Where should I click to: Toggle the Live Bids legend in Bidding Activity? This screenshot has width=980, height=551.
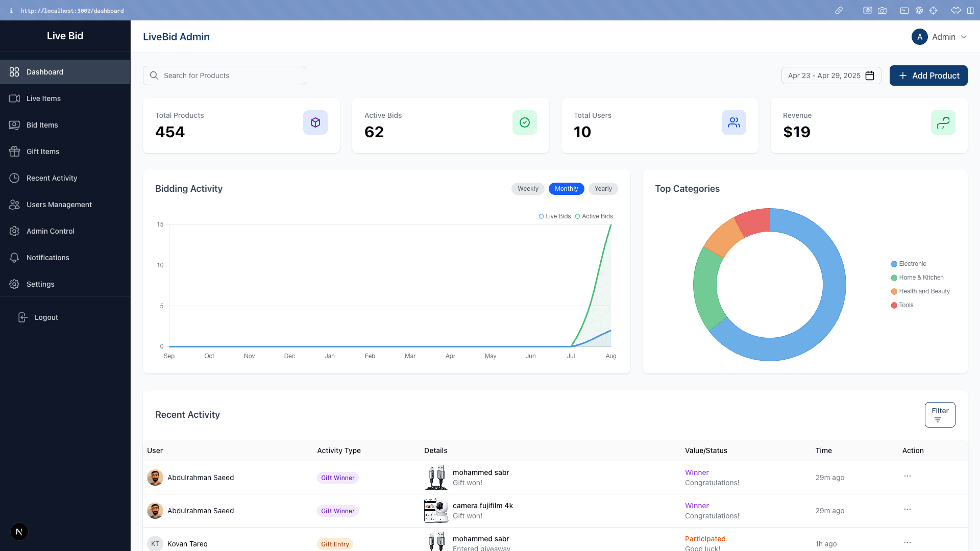(x=554, y=216)
